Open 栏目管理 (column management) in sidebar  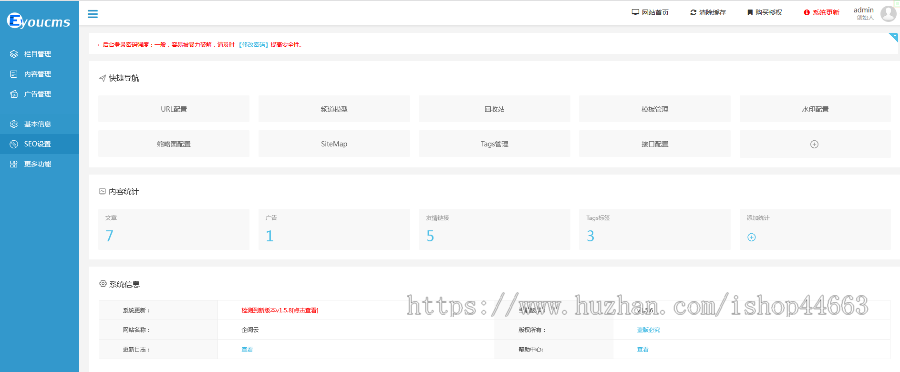pyautogui.click(x=40, y=54)
